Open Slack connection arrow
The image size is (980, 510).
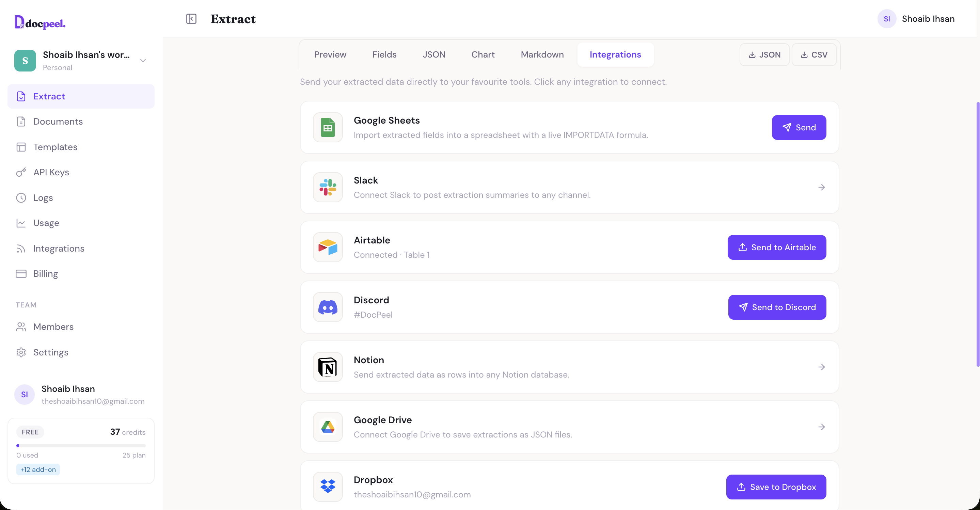[x=821, y=187]
